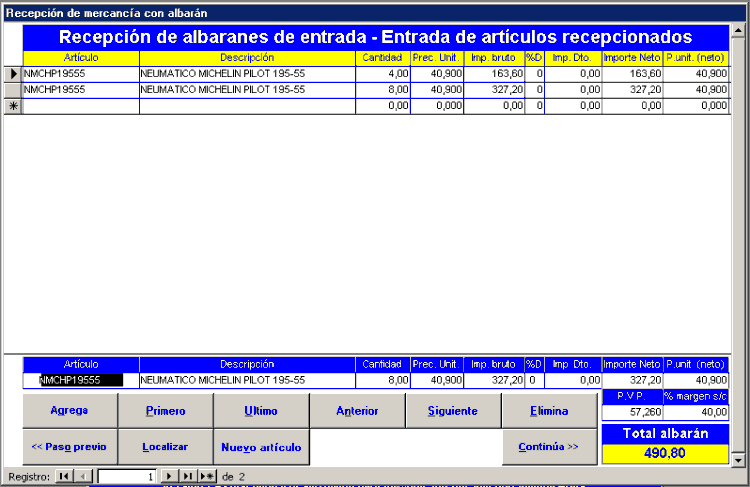Go to first record navigation icon
Image resolution: width=750 pixels, height=487 pixels.
(64, 476)
